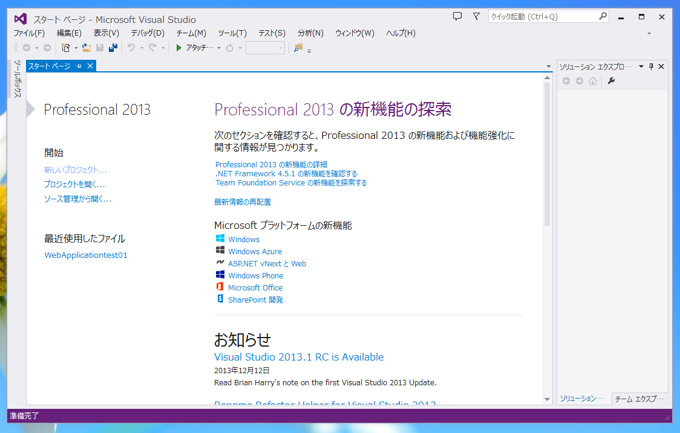
Task: Click the Windows Azure platform link
Action: tap(255, 252)
